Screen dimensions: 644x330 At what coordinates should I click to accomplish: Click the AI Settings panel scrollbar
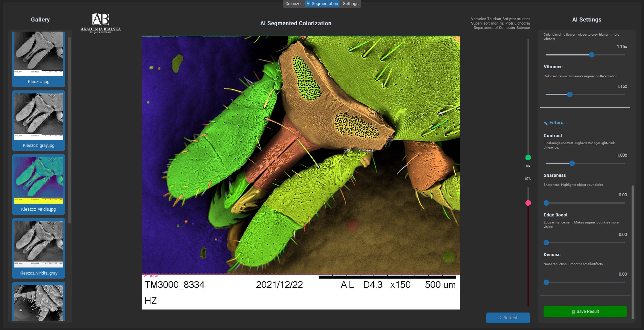(633, 252)
